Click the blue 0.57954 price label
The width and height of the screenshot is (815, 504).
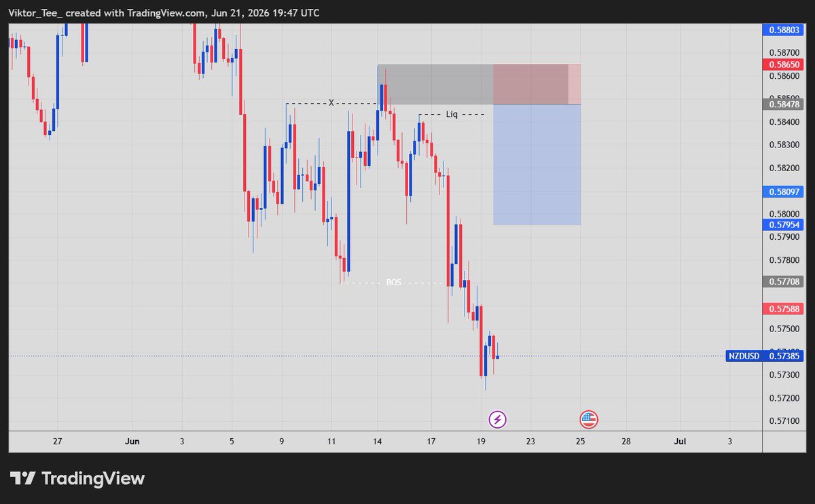(784, 224)
